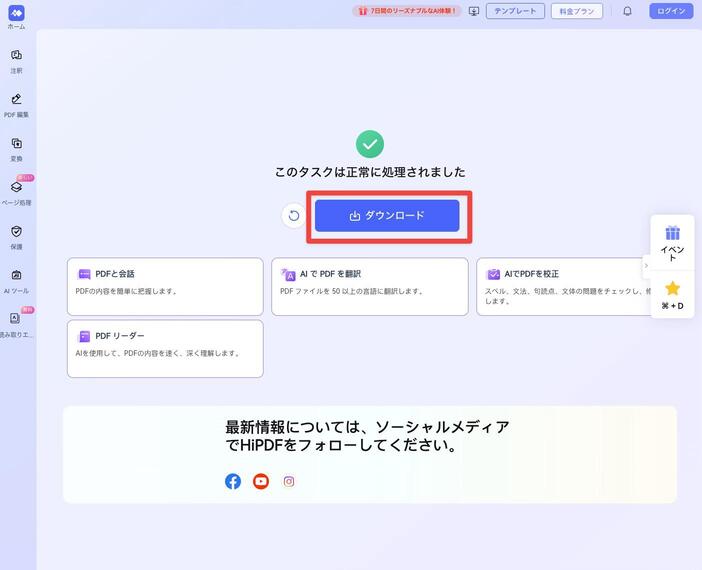Open the annotation tool in sidebar
This screenshot has width=702, height=570.
[x=17, y=61]
